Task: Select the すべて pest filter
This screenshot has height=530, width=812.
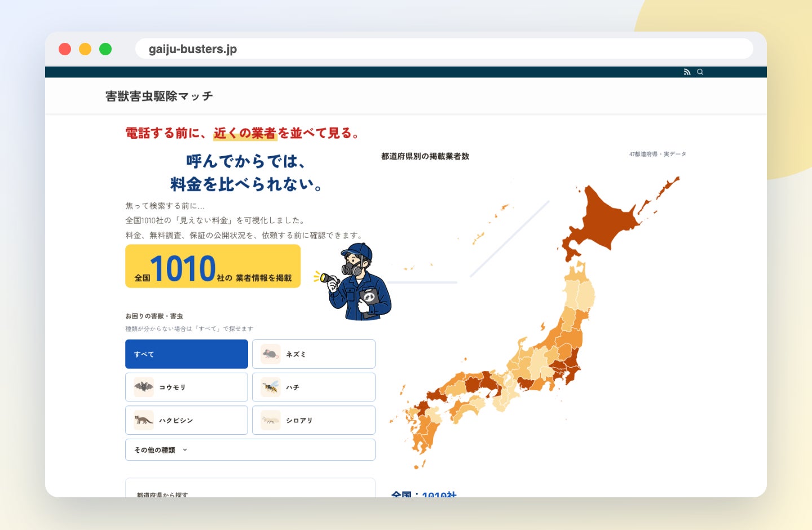Action: [187, 354]
